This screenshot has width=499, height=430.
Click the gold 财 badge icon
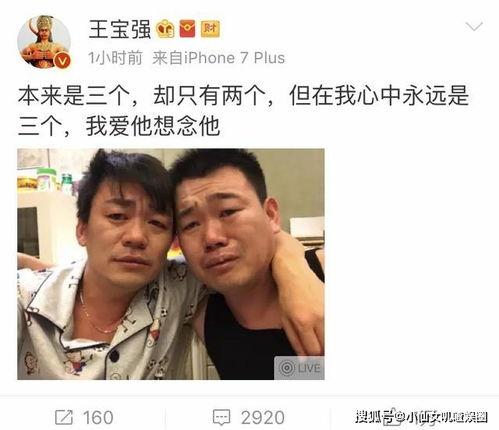pyautogui.click(x=210, y=29)
